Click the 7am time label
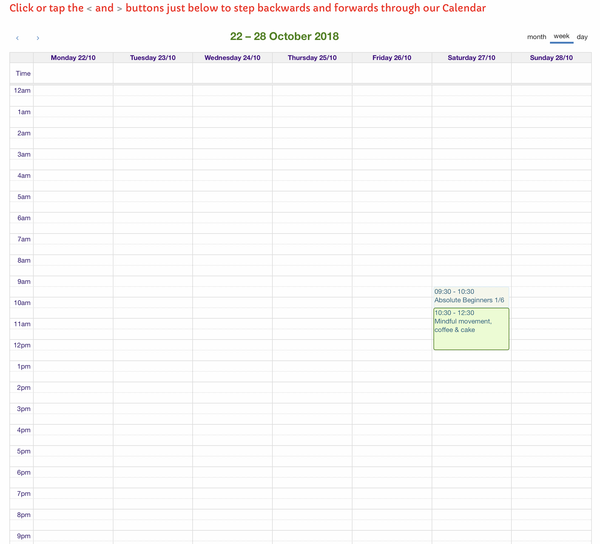Image resolution: width=600 pixels, height=544 pixels. [x=24, y=239]
